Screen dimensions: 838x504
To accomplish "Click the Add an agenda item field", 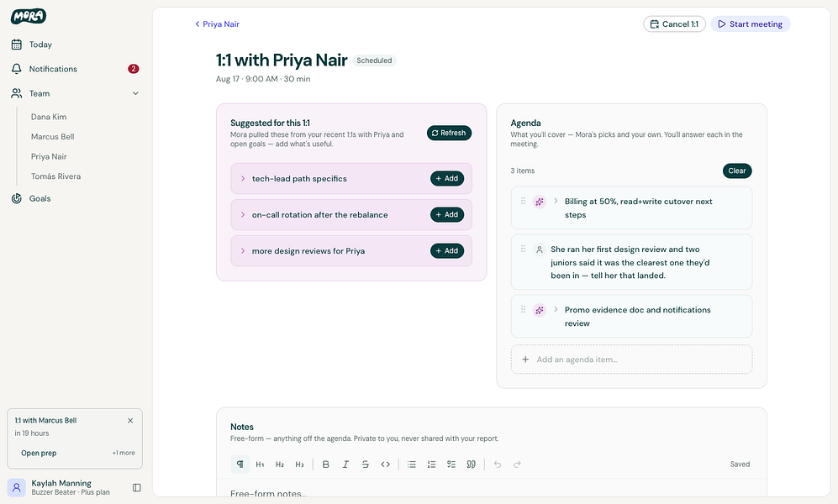I will point(632,360).
